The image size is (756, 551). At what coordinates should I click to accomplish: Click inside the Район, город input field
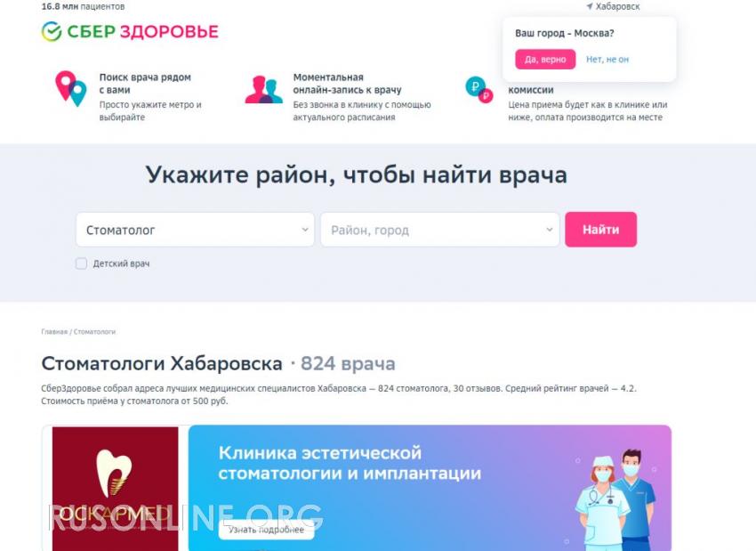point(439,230)
